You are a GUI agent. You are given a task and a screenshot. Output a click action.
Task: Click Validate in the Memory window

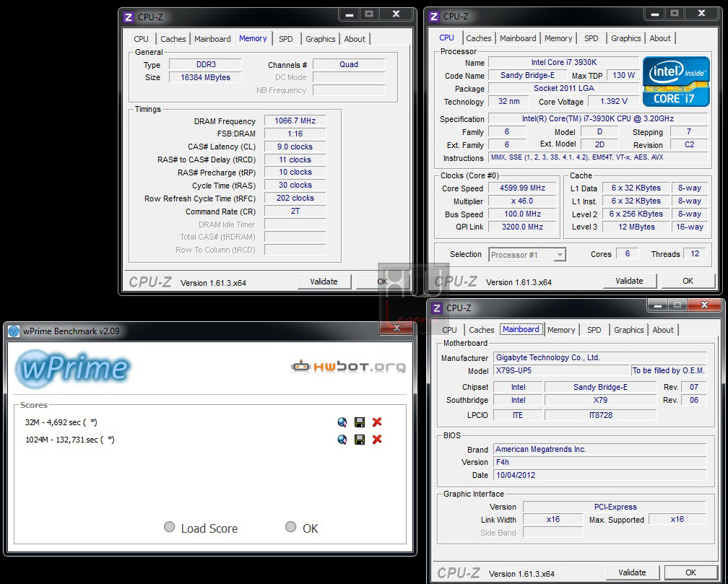pyautogui.click(x=324, y=282)
